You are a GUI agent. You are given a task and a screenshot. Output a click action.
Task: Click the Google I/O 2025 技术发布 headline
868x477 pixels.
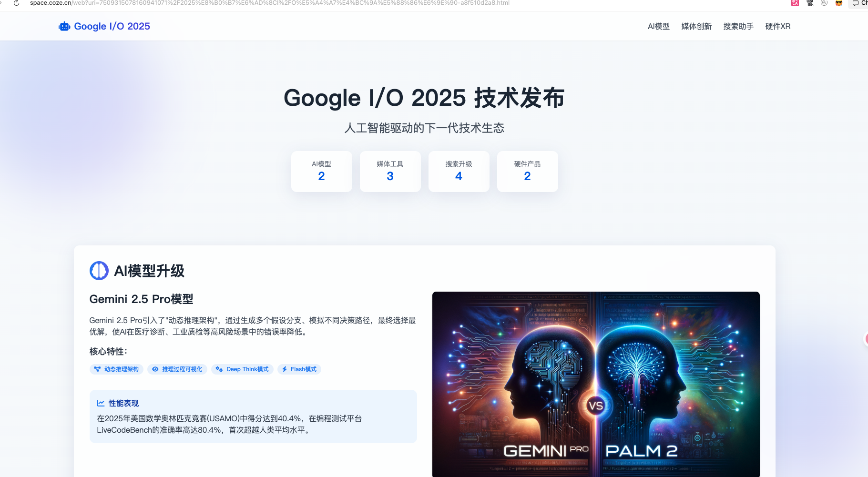pos(424,98)
